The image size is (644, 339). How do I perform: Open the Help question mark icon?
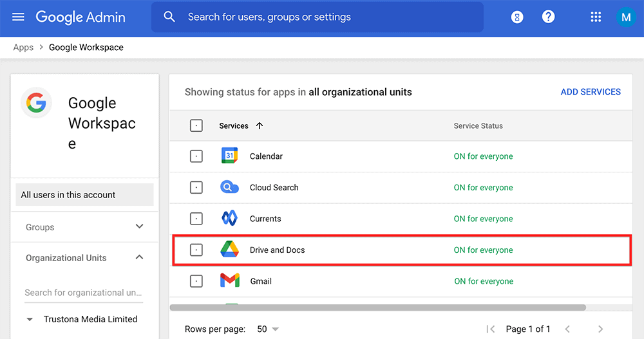(x=548, y=17)
